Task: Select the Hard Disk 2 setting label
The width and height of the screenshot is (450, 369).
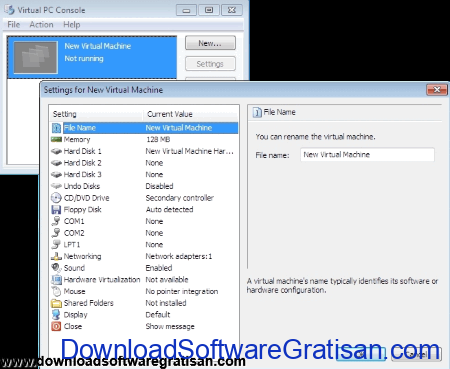Action: click(82, 163)
